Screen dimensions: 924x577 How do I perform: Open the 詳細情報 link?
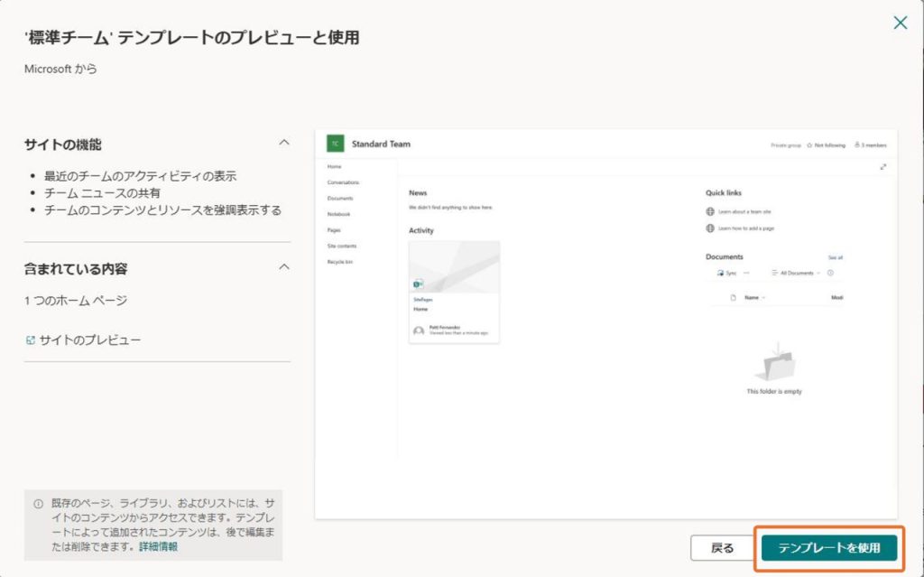coord(159,547)
